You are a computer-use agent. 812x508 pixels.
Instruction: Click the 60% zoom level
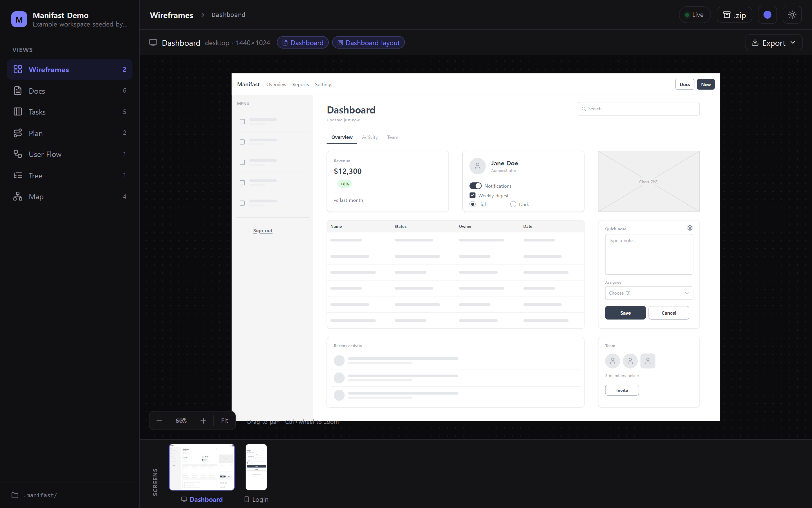point(181,421)
